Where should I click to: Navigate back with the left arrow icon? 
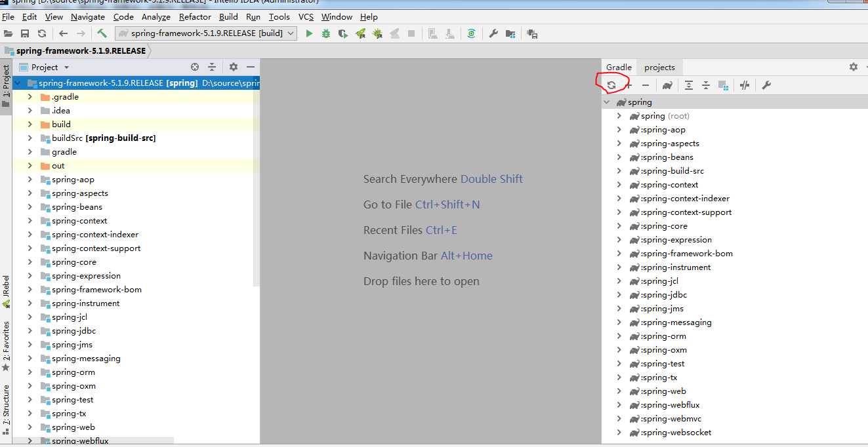pos(63,33)
